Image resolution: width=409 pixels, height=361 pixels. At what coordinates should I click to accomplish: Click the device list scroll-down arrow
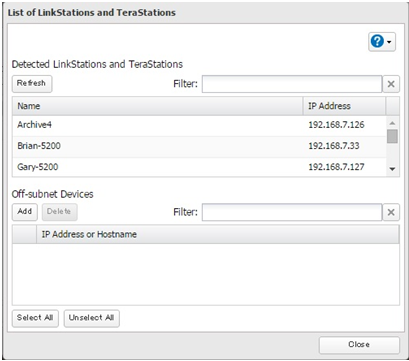(x=392, y=169)
